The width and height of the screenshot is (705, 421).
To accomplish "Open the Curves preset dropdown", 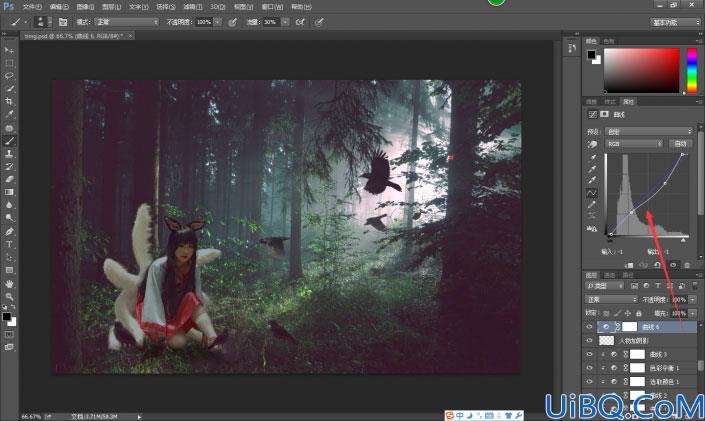I will coord(649,131).
